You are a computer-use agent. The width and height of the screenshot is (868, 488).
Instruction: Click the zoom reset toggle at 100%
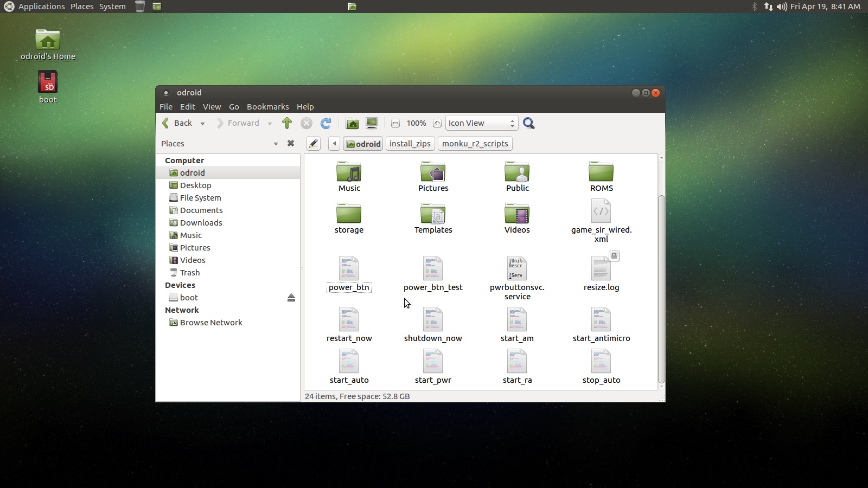(x=416, y=123)
